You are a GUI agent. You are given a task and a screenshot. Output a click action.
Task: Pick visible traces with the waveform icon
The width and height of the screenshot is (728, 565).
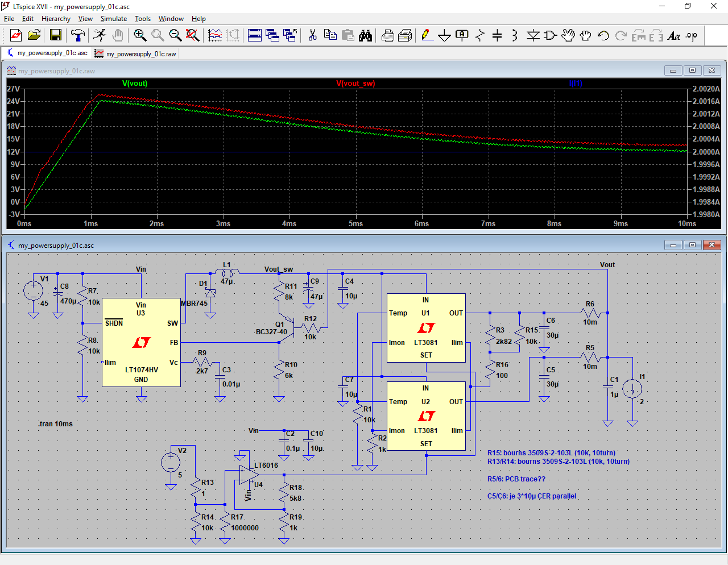pyautogui.click(x=215, y=35)
